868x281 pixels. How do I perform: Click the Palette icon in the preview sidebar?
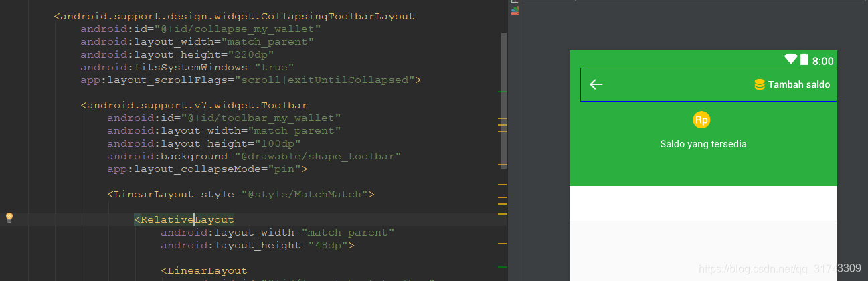pyautogui.click(x=515, y=10)
